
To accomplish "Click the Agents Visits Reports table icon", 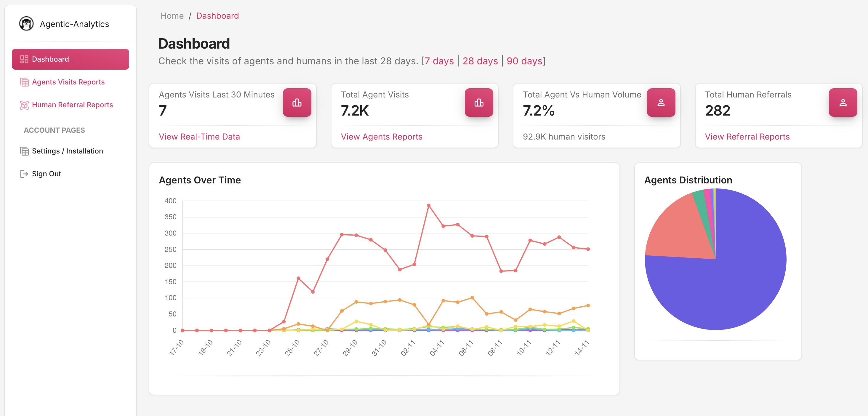I will click(x=24, y=82).
